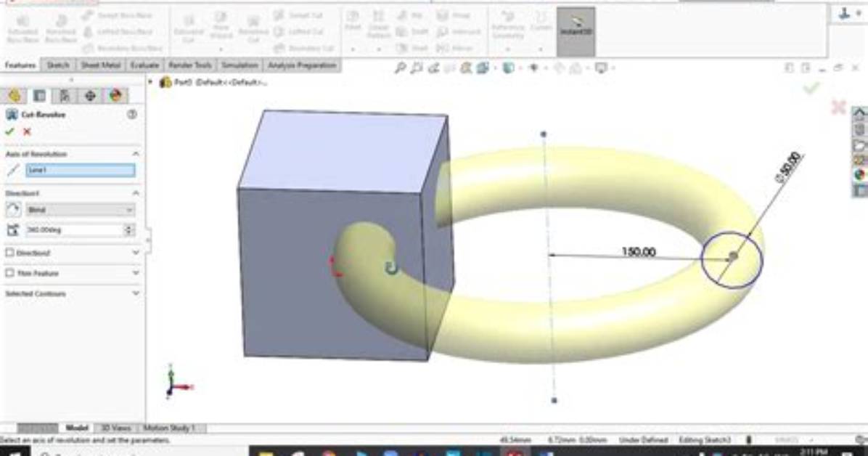This screenshot has height=456, width=868.
Task: Collapse the Direction1 section
Action: coord(136,193)
